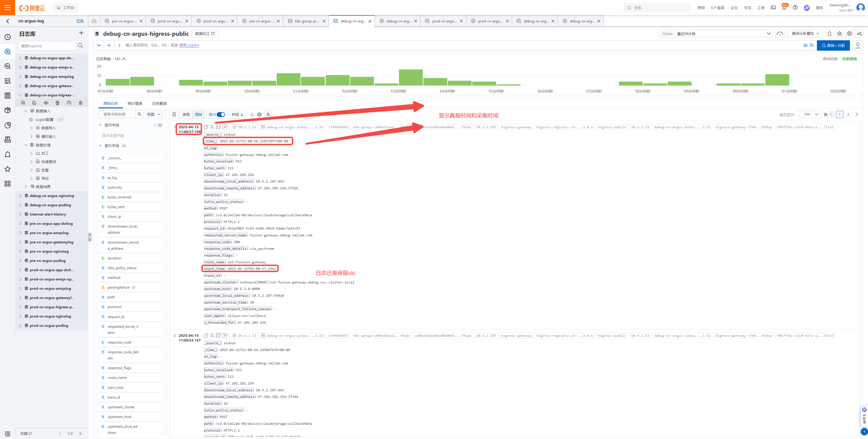Viewport: 868px width, 439px height.
Task: Click the tallest green histogram bar near 53分00秒
Action: pyautogui.click(x=410, y=77)
